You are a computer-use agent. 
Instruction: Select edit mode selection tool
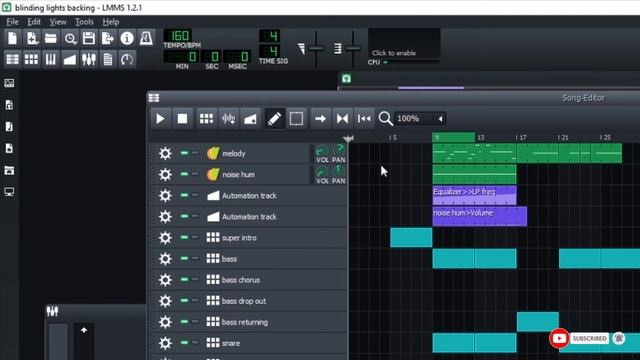coord(296,119)
